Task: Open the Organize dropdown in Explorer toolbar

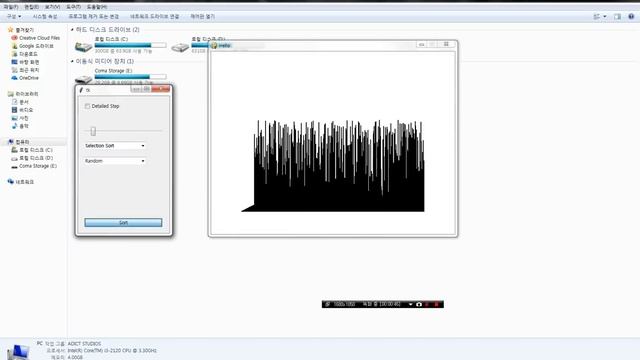Action: 14,16
